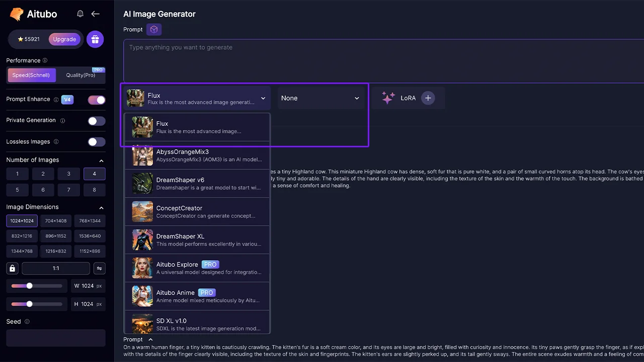Screen dimensions: 644x362
Task: Choose the DreamShaper XL model option
Action: click(197, 240)
